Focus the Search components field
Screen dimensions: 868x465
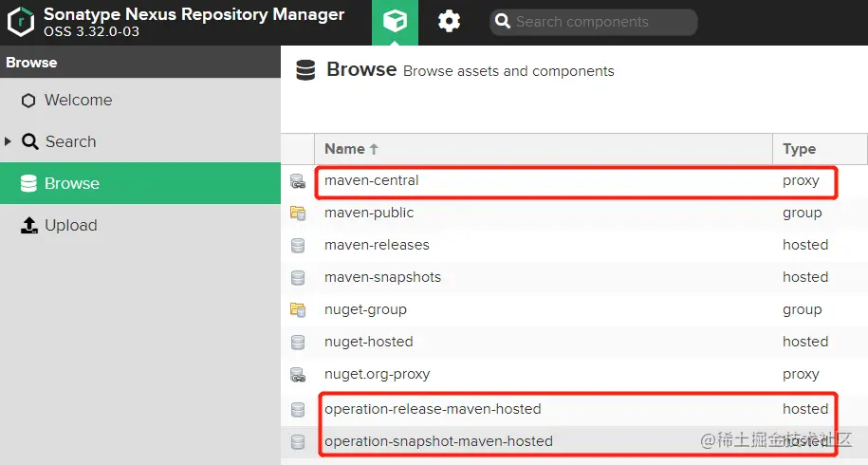594,22
